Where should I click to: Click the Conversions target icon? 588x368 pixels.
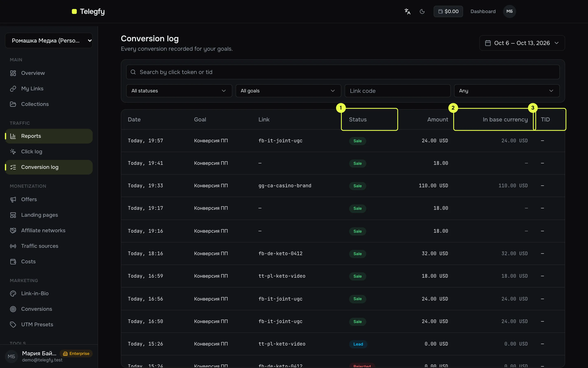(13, 309)
